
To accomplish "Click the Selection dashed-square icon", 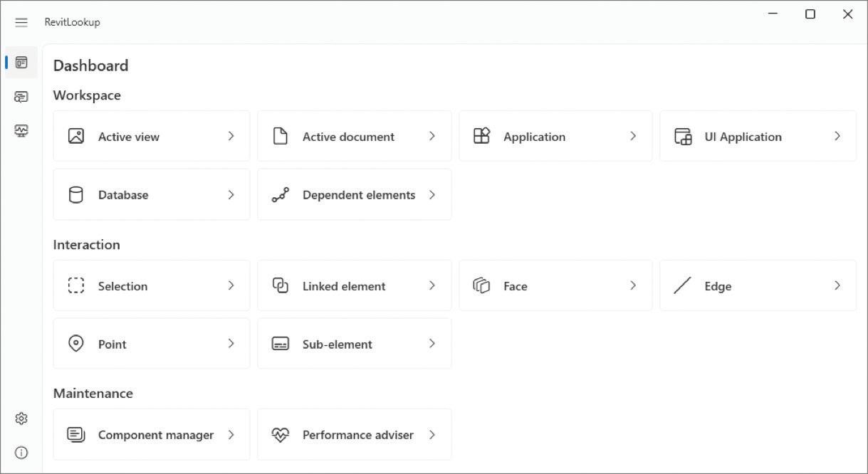I will coord(76,285).
